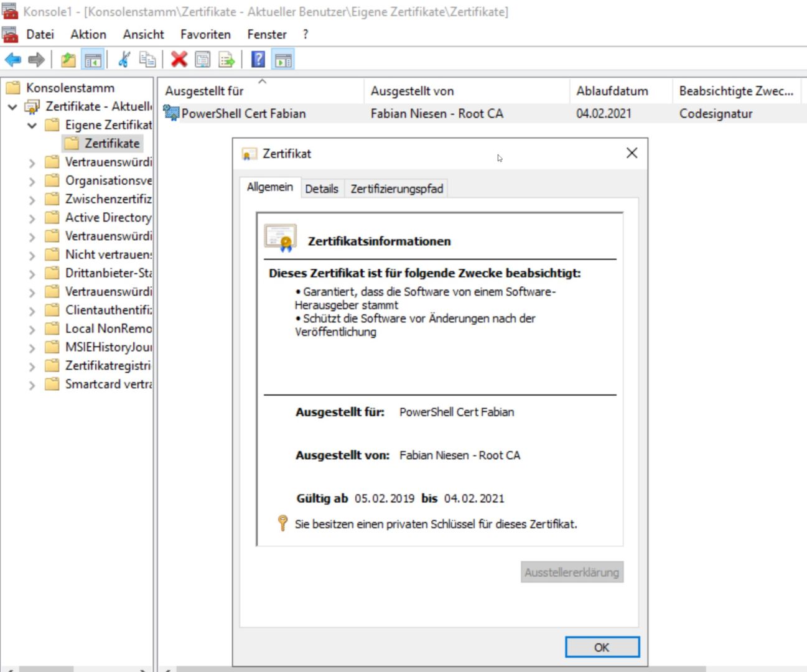
Task: Expand the Smartcard vertrauenswürdige node
Action: 32,385
